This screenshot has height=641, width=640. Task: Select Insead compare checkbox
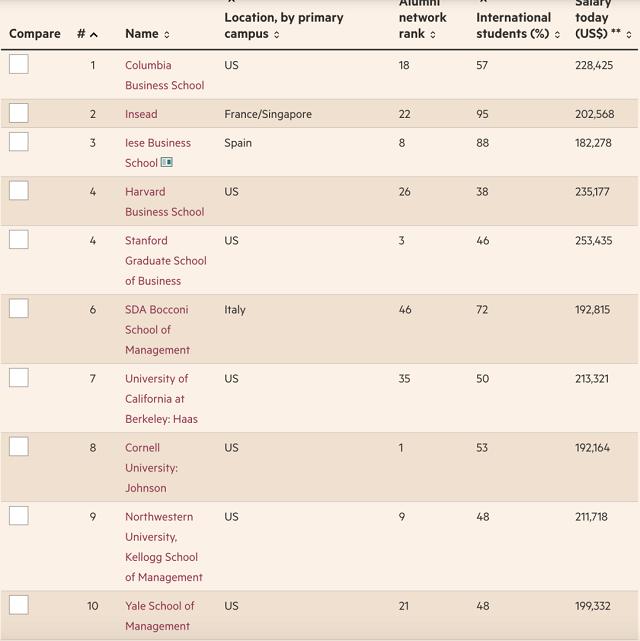[x=19, y=113]
